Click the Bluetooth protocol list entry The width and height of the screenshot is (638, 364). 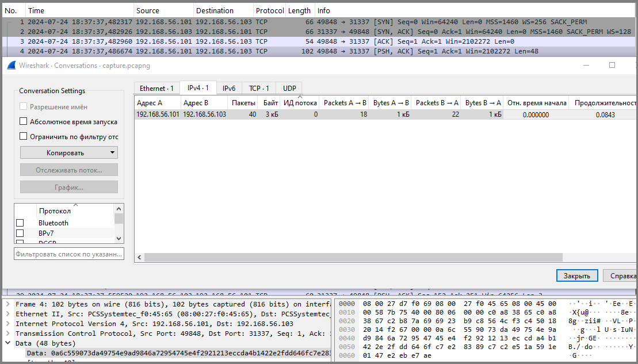point(54,223)
